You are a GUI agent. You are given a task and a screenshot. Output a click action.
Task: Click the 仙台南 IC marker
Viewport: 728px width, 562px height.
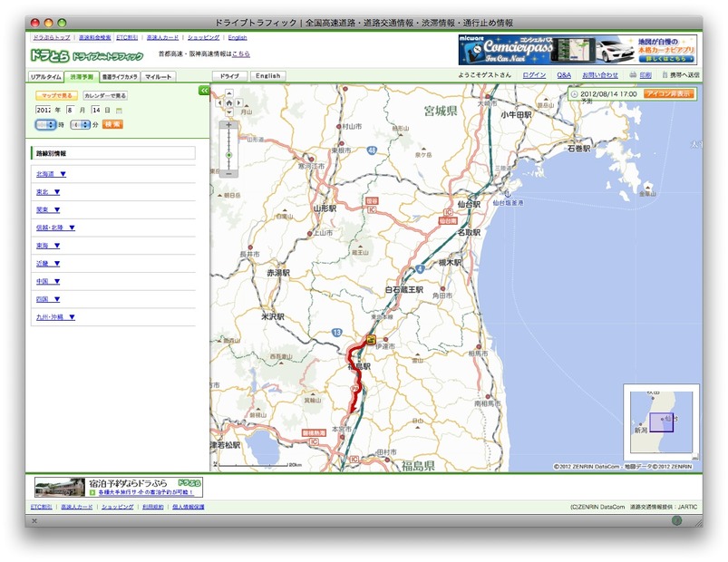pos(448,221)
